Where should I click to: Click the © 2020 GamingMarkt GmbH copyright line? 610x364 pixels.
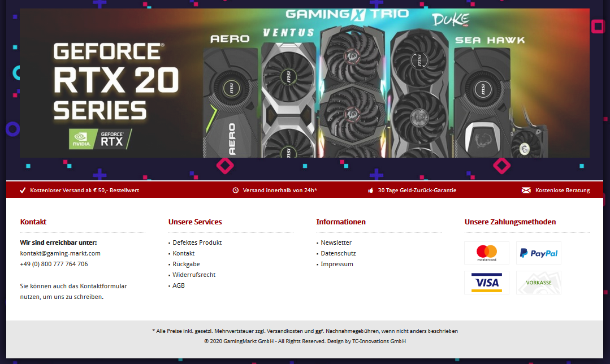click(305, 341)
